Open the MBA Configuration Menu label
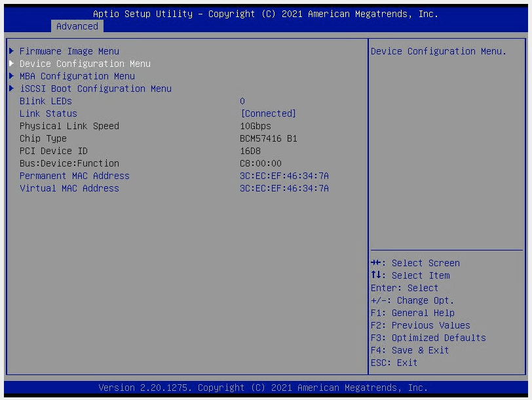 click(x=77, y=76)
